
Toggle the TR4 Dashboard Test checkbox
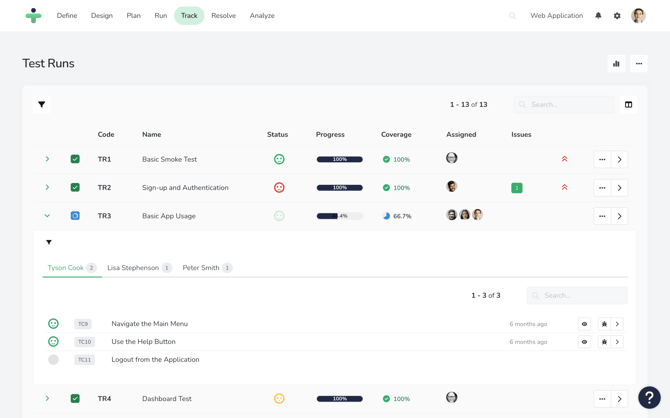click(x=75, y=398)
